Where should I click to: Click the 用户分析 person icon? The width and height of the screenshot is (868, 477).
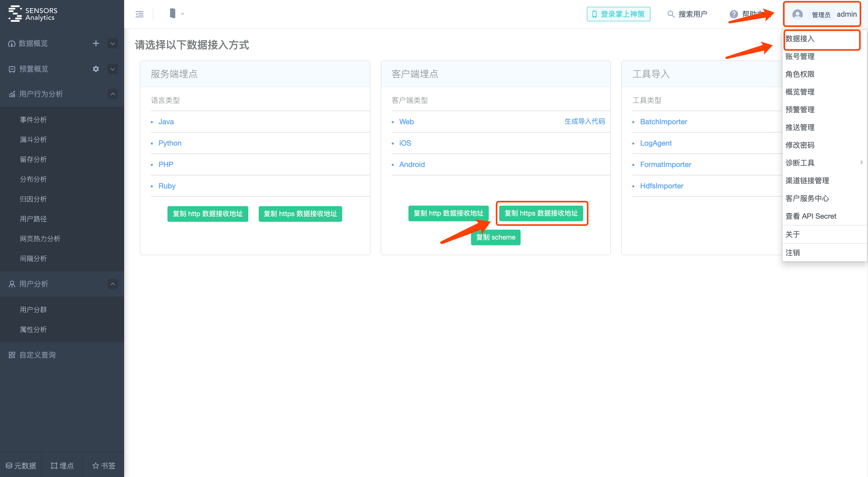(x=12, y=284)
